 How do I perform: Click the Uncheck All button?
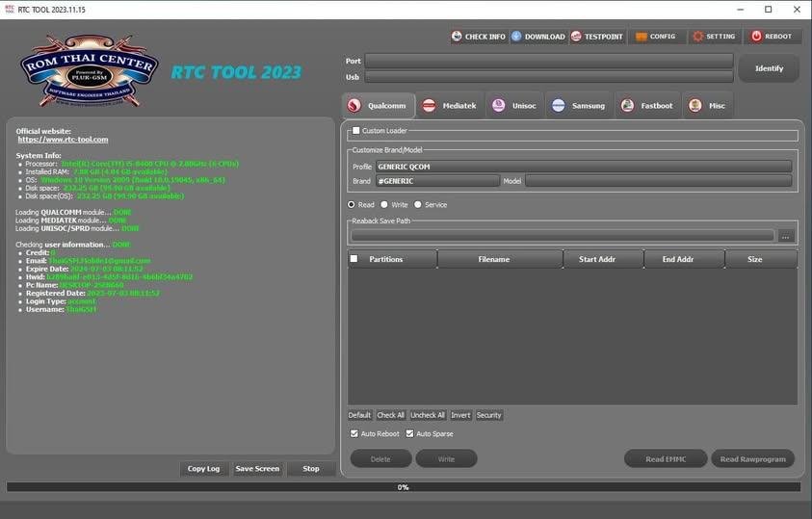[428, 415]
